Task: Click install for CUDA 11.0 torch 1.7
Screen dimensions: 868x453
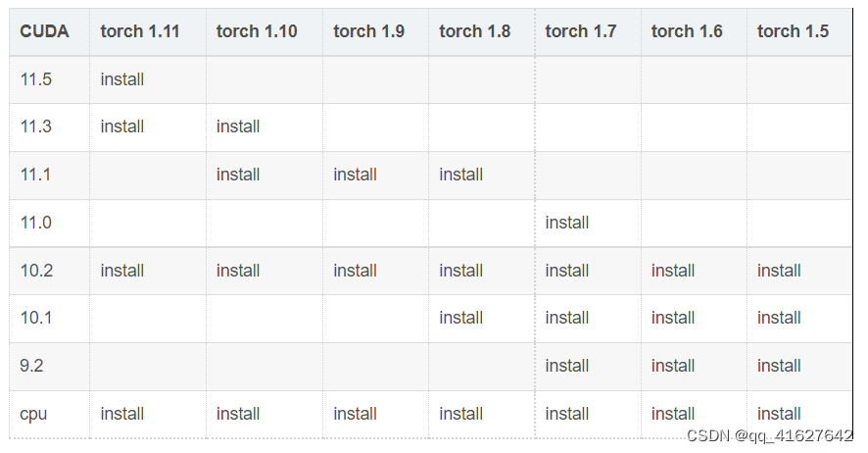Action: pyautogui.click(x=567, y=223)
